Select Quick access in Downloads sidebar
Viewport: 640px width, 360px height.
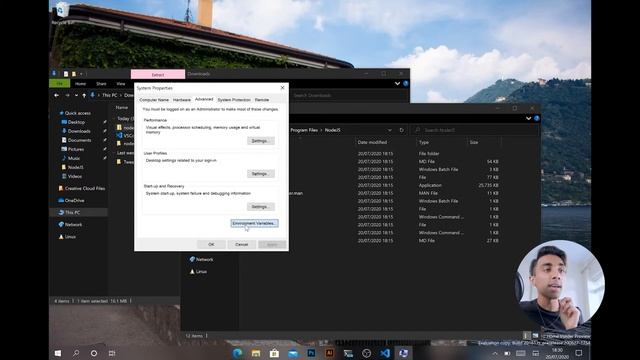click(x=78, y=113)
